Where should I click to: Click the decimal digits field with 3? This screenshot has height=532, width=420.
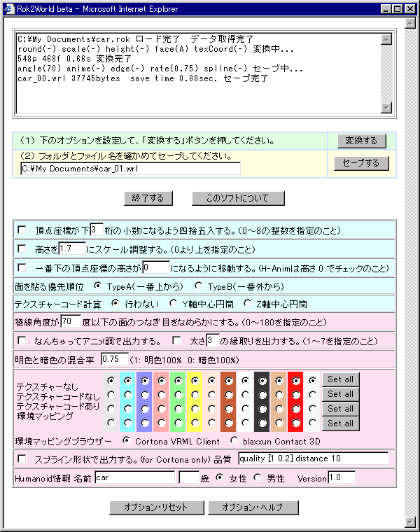[x=97, y=230]
